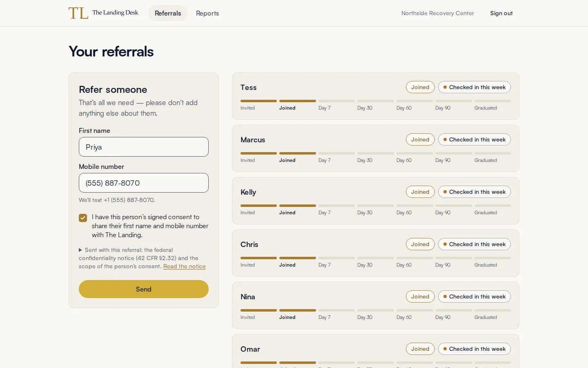Click Chris's Day 60 progress label
Image resolution: width=588 pixels, height=368 pixels.
[404, 265]
